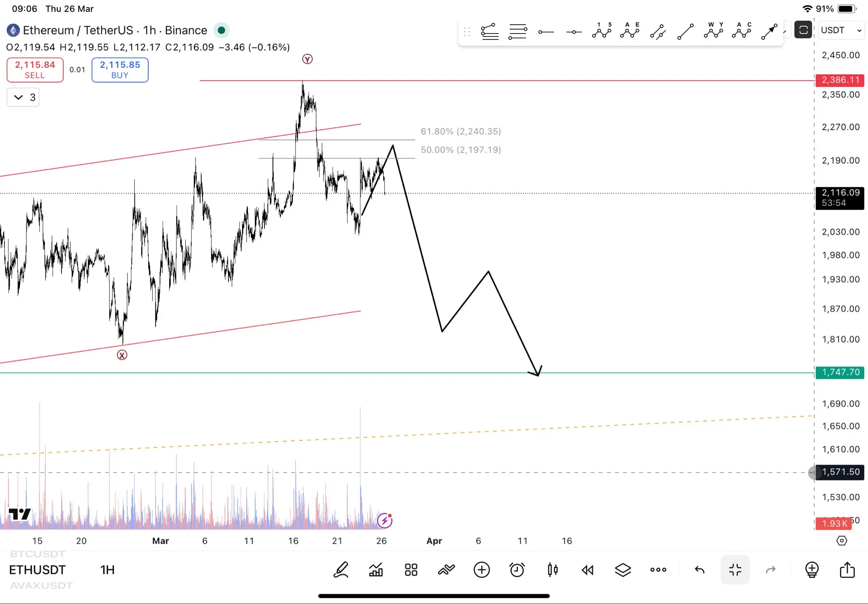Screen dimensions: 868x604
Task: Toggle the dark screenshot frame button
Action: 803,30
